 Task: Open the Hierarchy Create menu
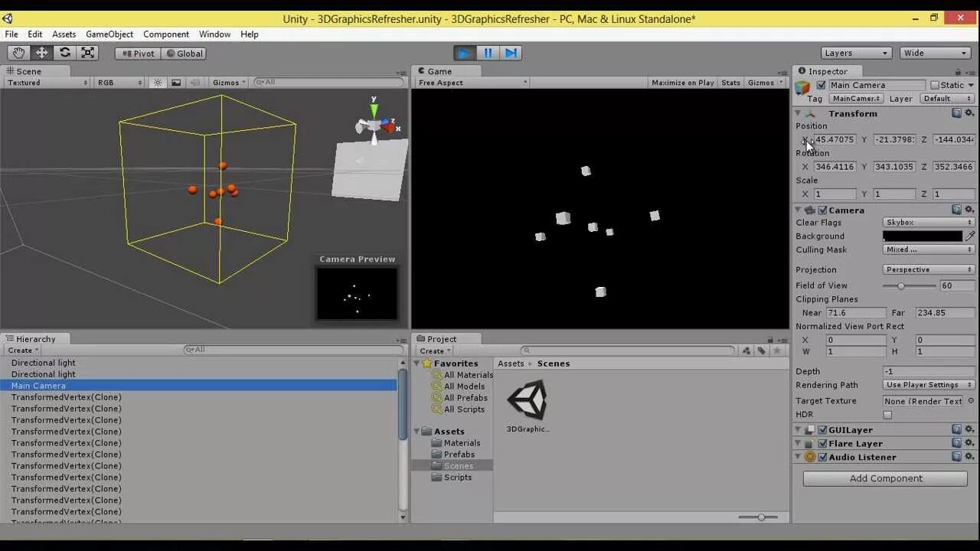pyautogui.click(x=23, y=350)
